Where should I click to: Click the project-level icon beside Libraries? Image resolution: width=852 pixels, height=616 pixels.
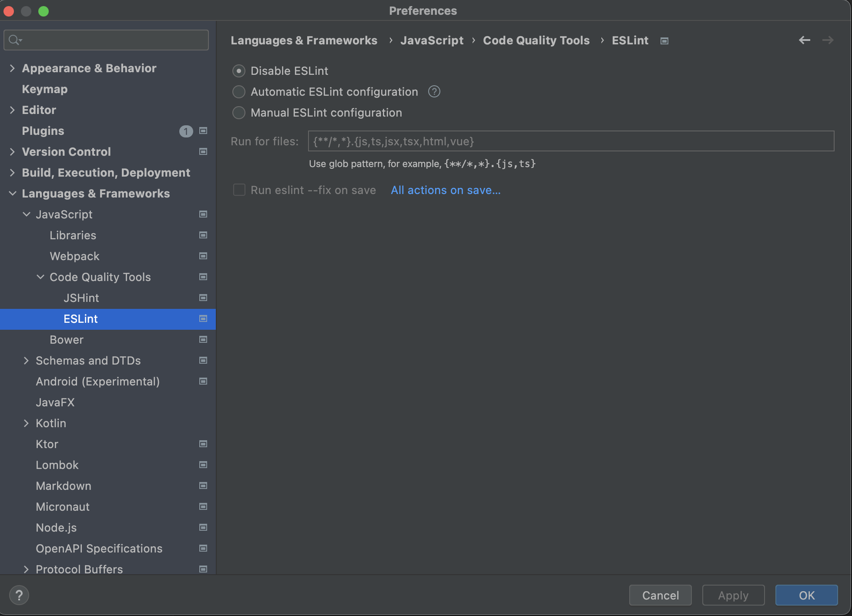pos(203,235)
